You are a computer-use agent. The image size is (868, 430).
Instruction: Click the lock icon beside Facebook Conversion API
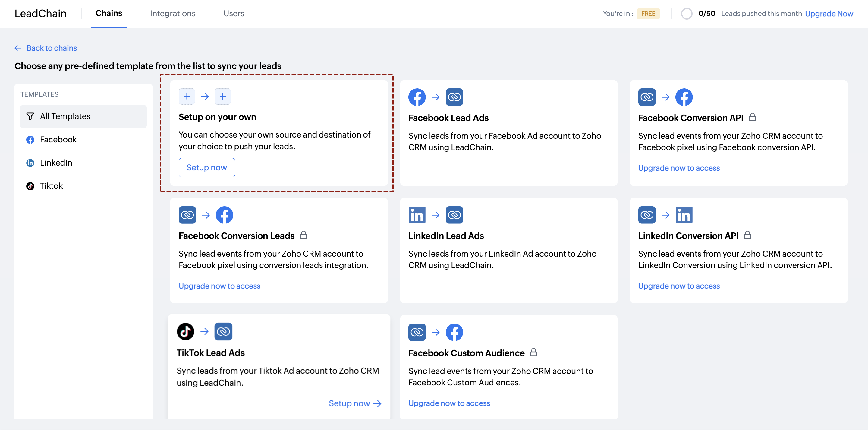752,117
